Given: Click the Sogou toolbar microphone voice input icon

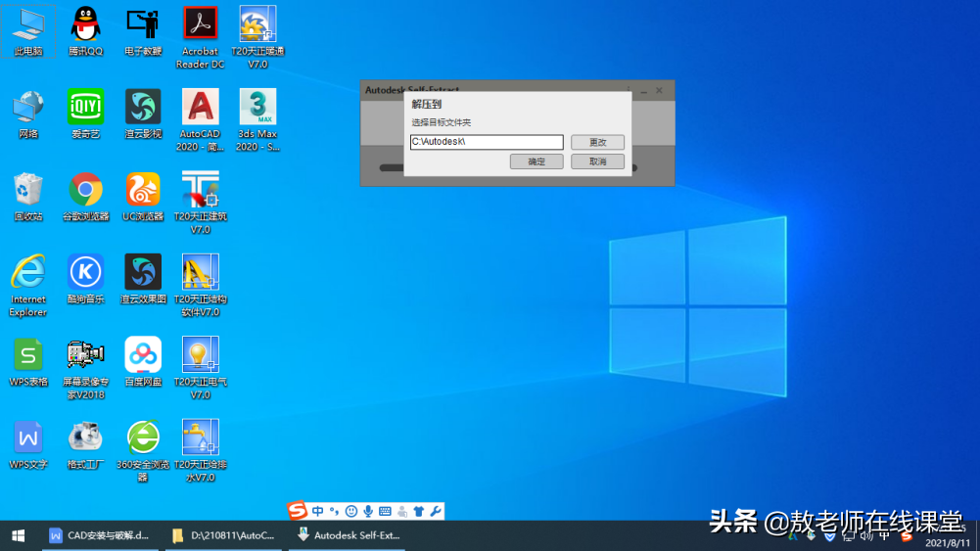Looking at the screenshot, I should 368,511.
